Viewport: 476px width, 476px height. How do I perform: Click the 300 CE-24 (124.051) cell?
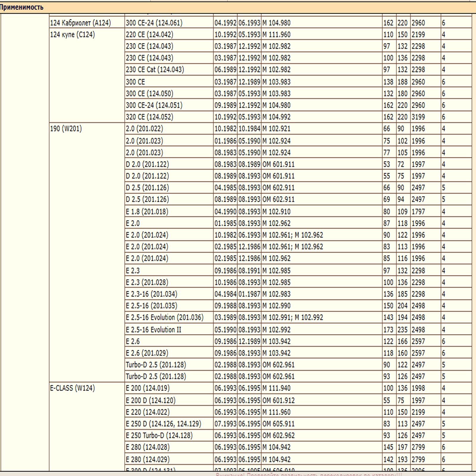(169, 105)
